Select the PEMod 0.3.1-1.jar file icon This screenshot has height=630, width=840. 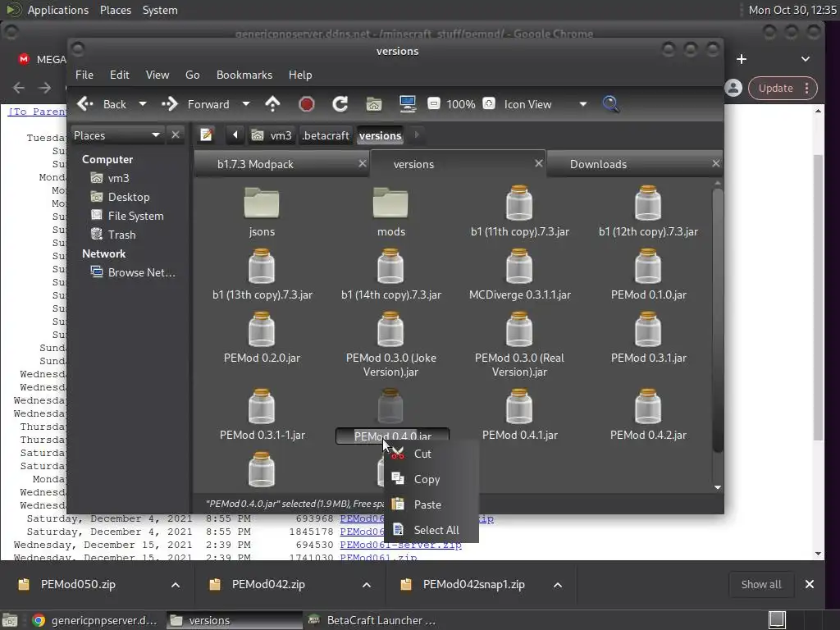[262, 406]
